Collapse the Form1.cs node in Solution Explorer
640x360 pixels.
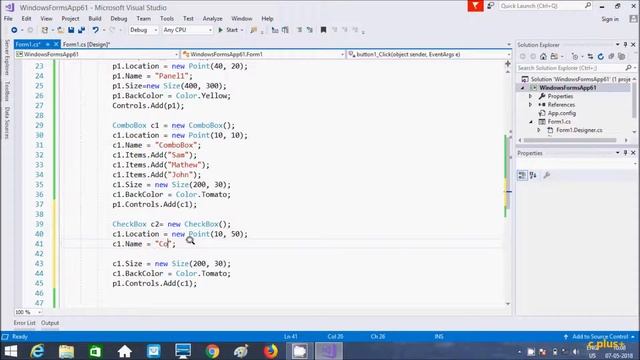(531, 122)
